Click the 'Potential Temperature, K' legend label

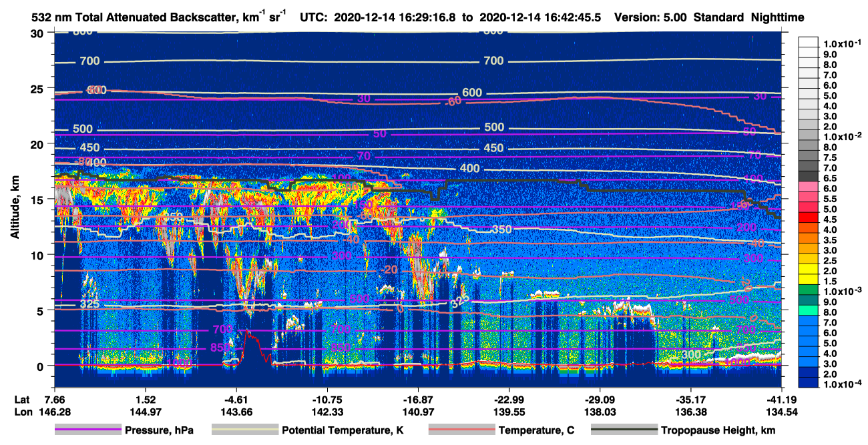(x=343, y=431)
